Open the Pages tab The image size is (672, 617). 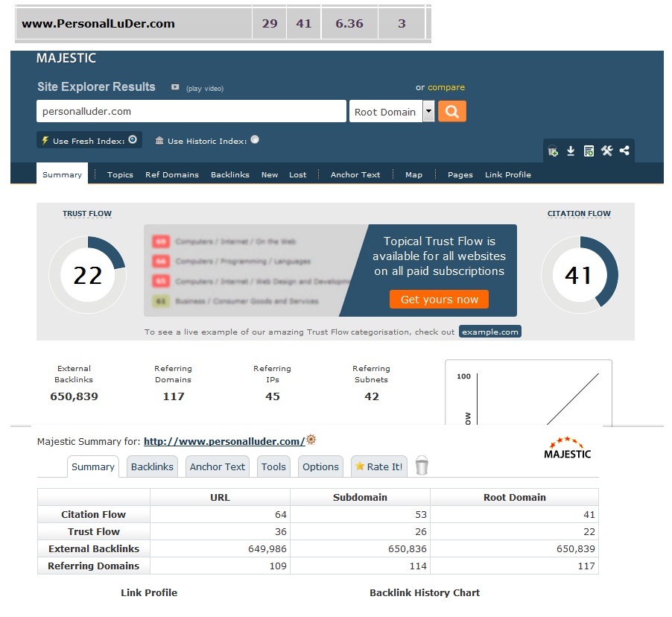(x=460, y=174)
